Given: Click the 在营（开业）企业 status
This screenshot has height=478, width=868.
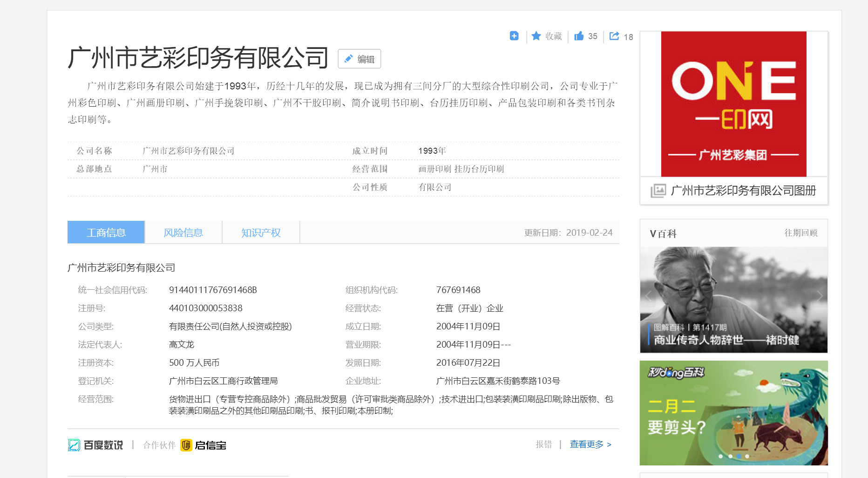Looking at the screenshot, I should coord(469,308).
